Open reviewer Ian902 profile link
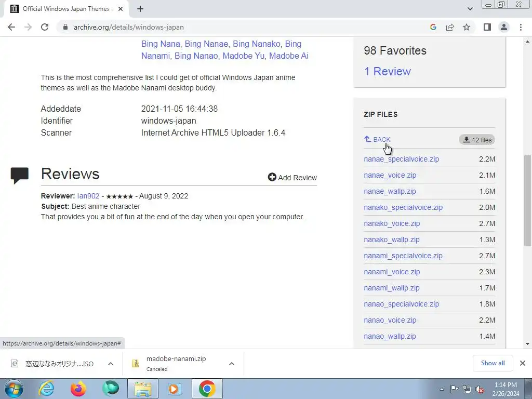This screenshot has width=532, height=399. 88,196
